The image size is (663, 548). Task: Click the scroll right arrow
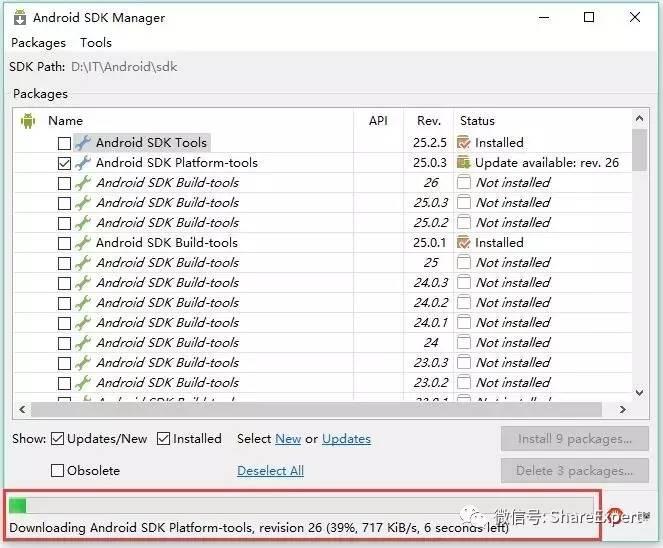click(622, 410)
